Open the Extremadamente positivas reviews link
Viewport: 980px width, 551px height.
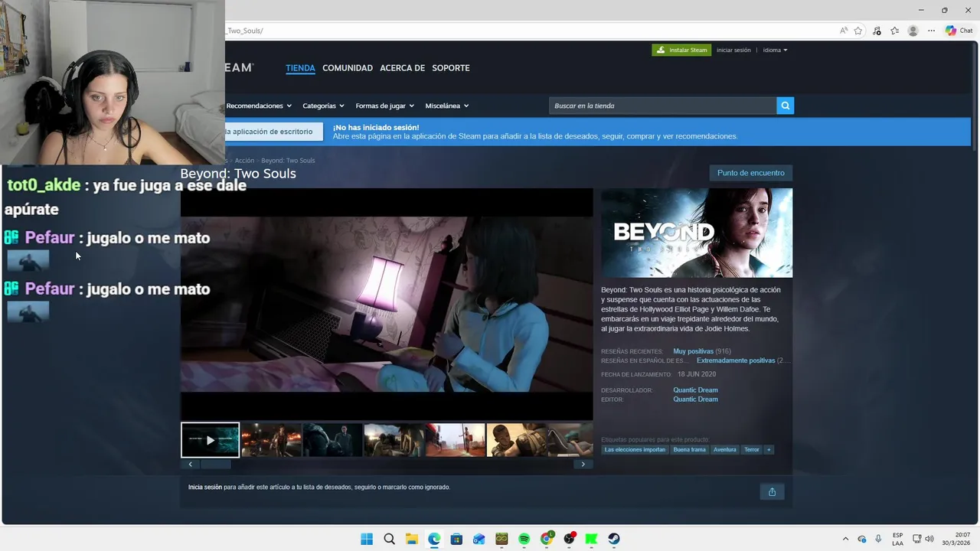tap(736, 360)
